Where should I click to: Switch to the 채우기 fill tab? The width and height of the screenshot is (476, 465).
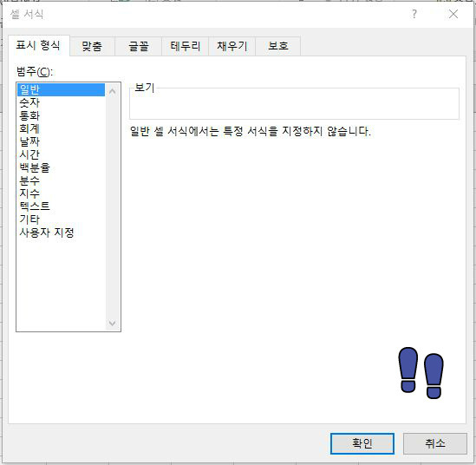pyautogui.click(x=231, y=46)
